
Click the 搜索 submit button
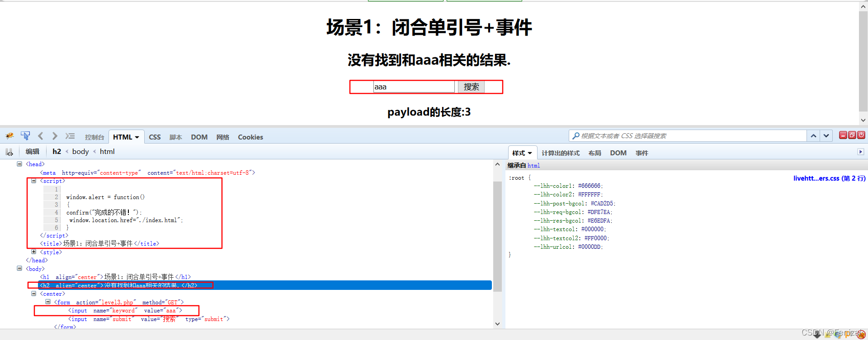(x=471, y=87)
